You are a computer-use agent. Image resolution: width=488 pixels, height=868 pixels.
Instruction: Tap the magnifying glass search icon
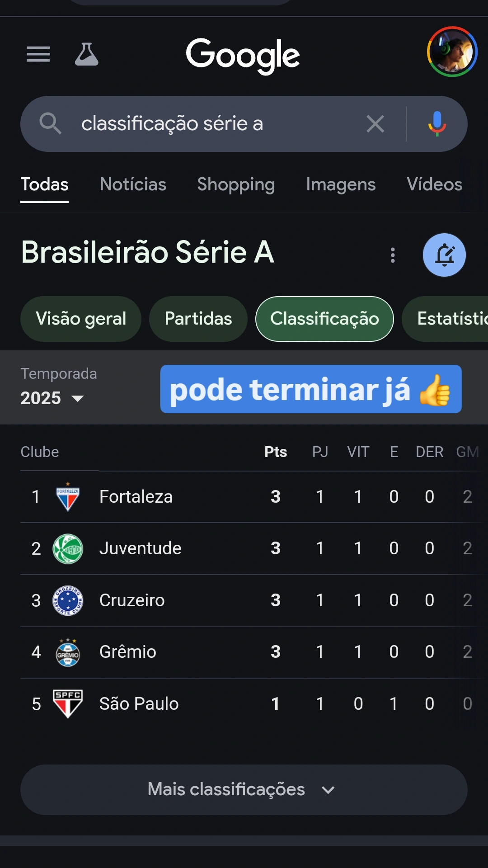(50, 123)
